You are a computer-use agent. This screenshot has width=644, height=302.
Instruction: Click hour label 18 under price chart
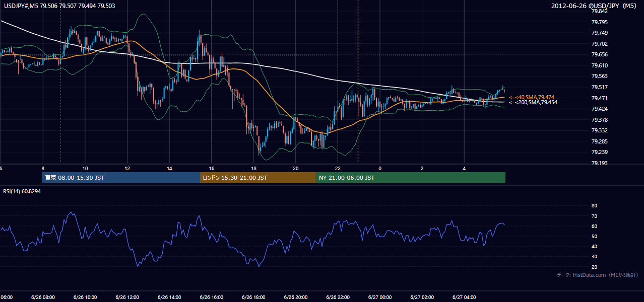coord(253,168)
